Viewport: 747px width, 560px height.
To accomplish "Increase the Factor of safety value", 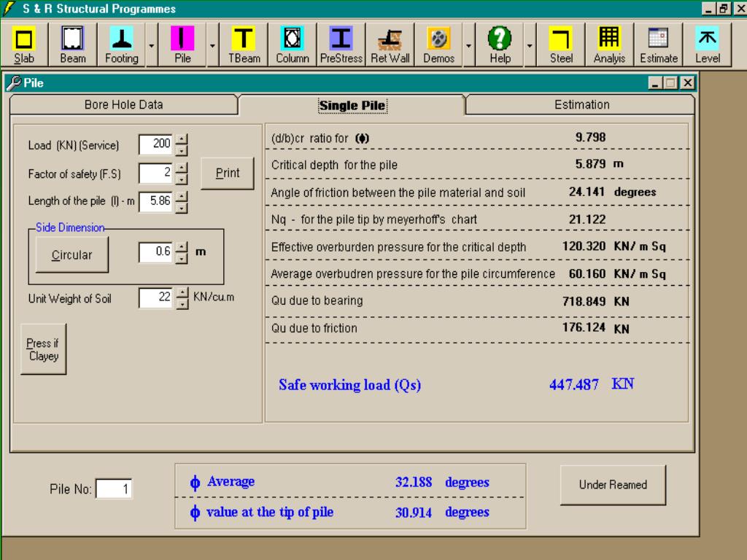I will coord(182,168).
